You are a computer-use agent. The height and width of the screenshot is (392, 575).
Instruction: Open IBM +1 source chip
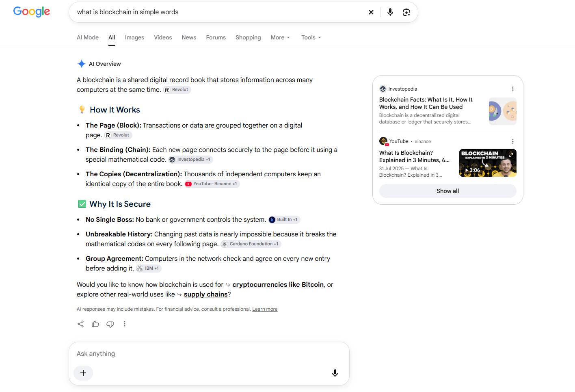pyautogui.click(x=149, y=269)
